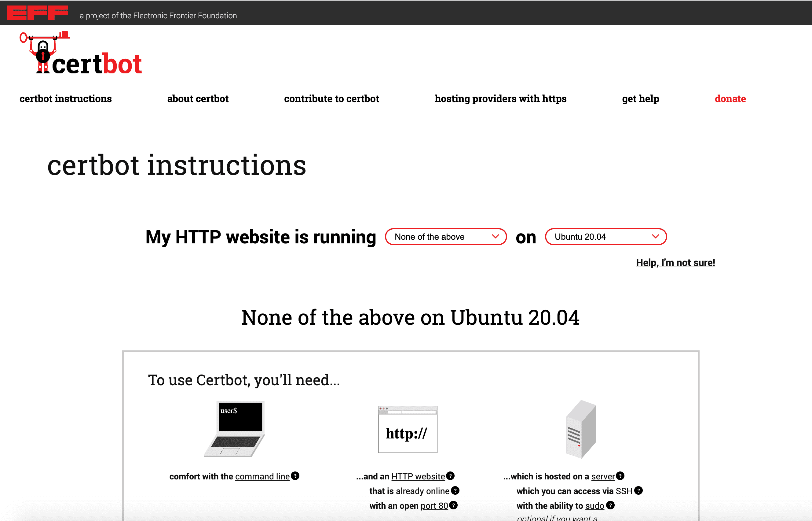Click the question mark beside already online
The image size is (812, 521).
(x=455, y=490)
